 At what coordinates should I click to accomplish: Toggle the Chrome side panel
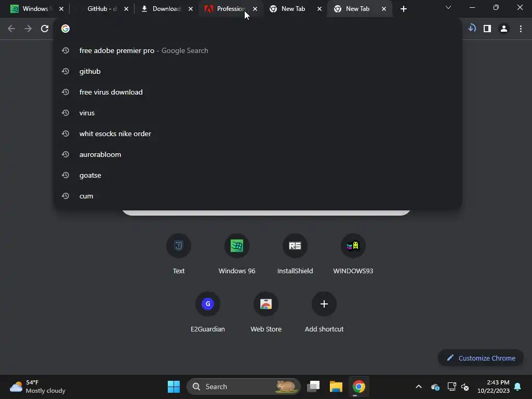click(x=487, y=29)
